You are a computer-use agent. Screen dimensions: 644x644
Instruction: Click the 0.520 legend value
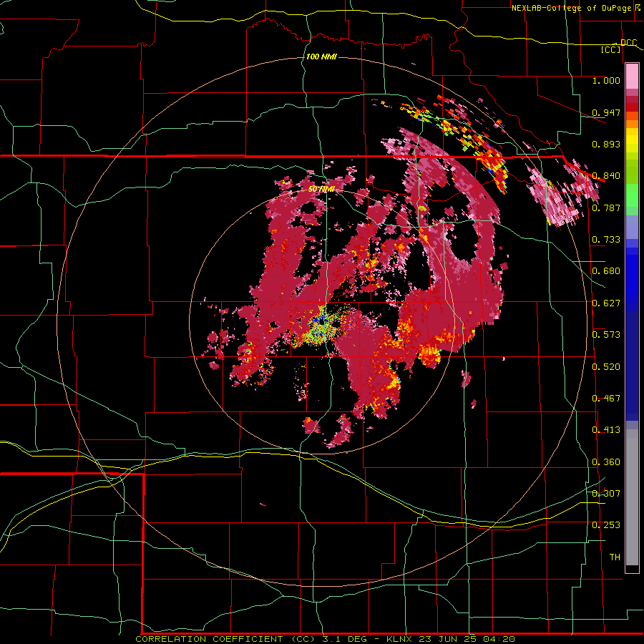[x=606, y=367]
